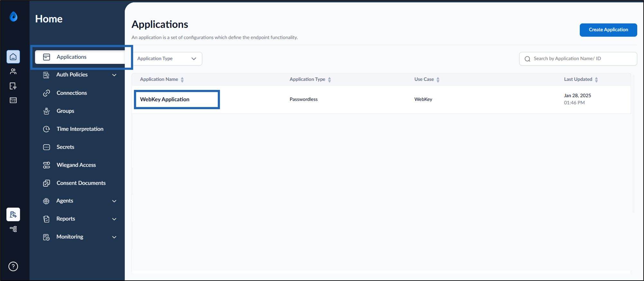Click the white highlighted document-settings rail icon
This screenshot has height=281, width=644.
13,215
